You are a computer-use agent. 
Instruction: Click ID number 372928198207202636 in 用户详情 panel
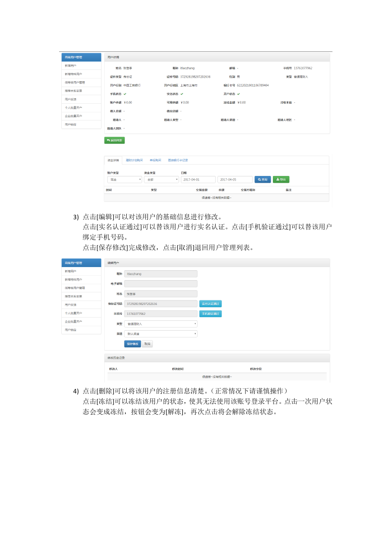pos(195,77)
